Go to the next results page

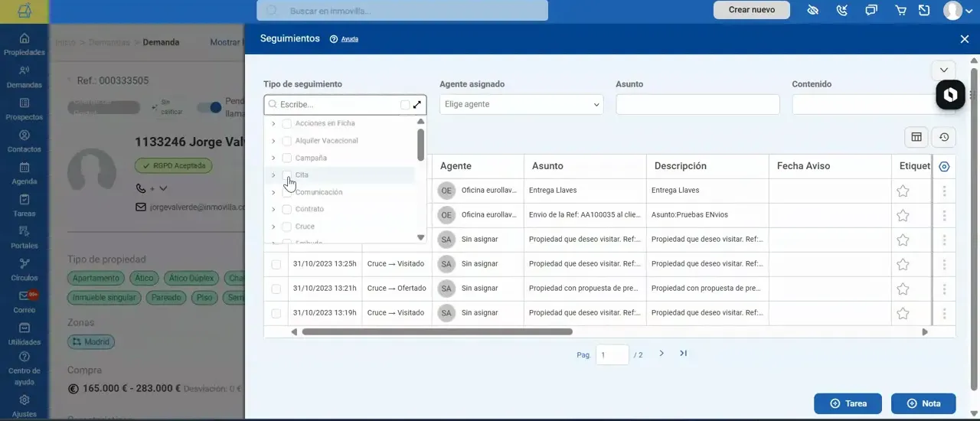click(x=661, y=354)
